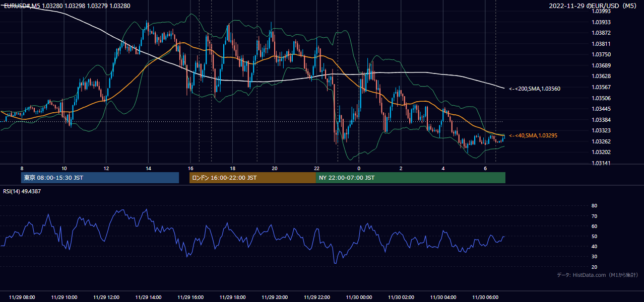Image resolution: width=644 pixels, height=302 pixels.
Task: Click price axis label 1.03750
Action: click(x=601, y=55)
